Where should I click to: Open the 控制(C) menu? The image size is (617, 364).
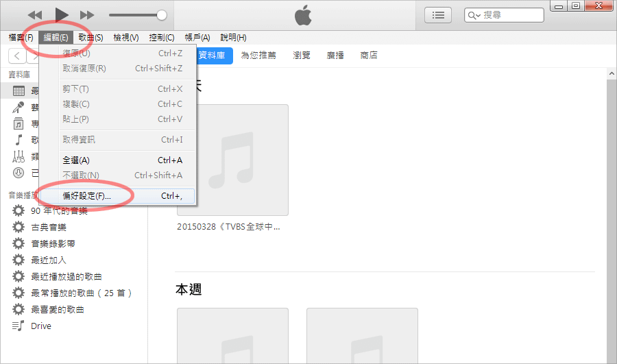[162, 38]
